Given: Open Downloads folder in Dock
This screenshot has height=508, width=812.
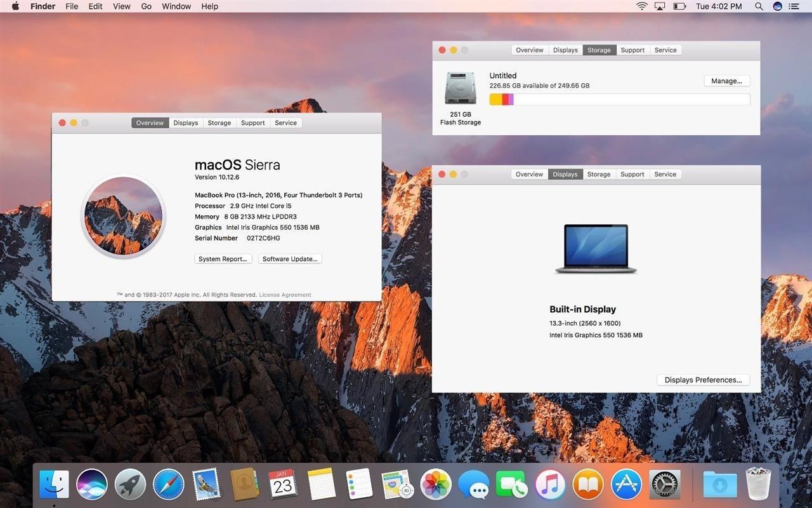Looking at the screenshot, I should (x=720, y=485).
